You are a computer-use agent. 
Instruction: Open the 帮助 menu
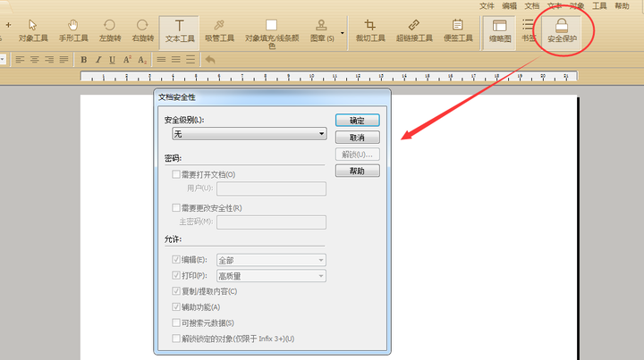(x=622, y=5)
